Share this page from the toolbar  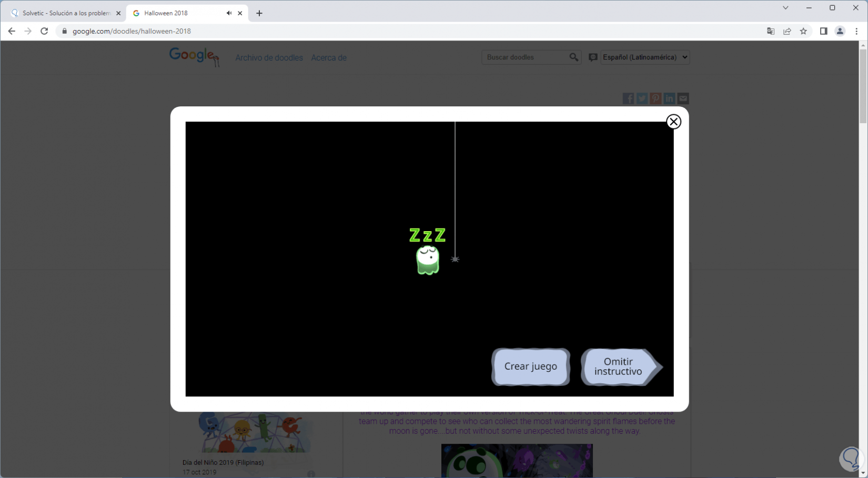[787, 31]
